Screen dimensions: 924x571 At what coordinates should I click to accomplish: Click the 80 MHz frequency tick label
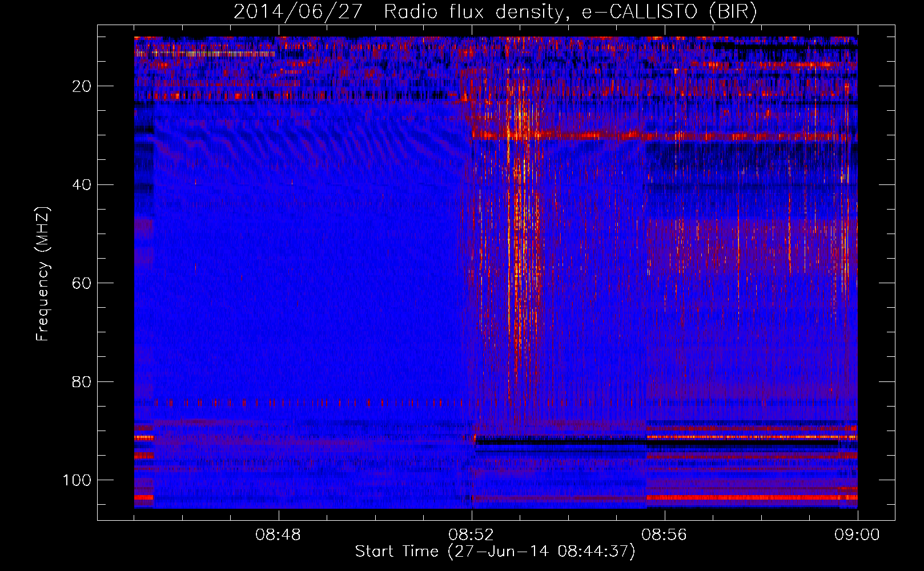point(82,381)
